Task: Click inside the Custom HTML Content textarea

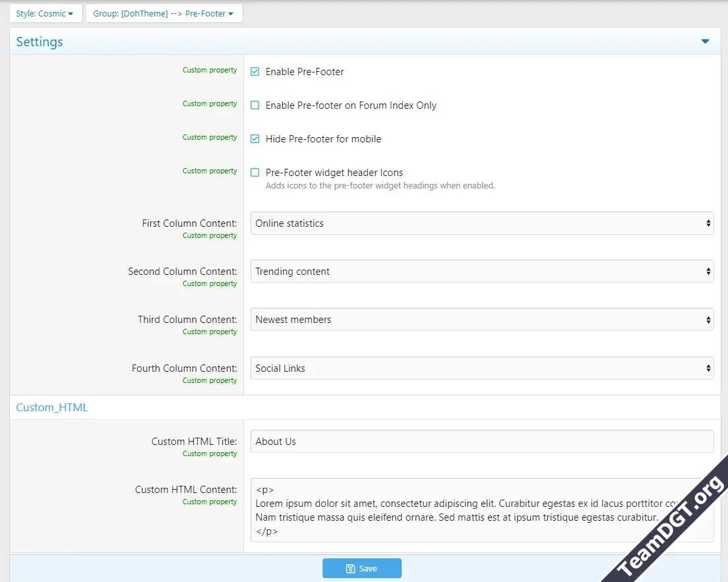Action: click(x=462, y=510)
